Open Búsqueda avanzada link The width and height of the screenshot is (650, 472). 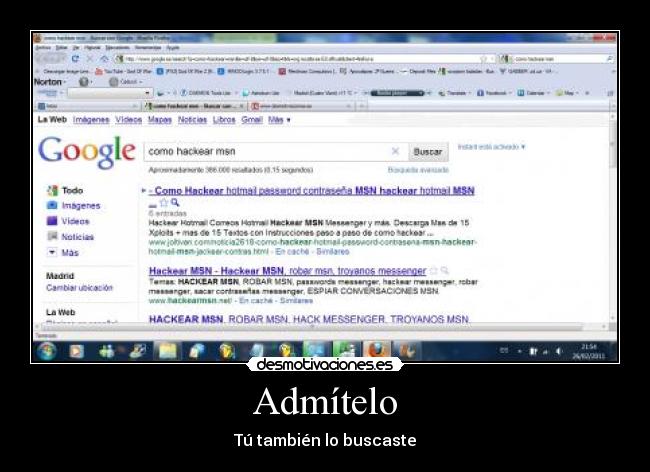point(418,170)
